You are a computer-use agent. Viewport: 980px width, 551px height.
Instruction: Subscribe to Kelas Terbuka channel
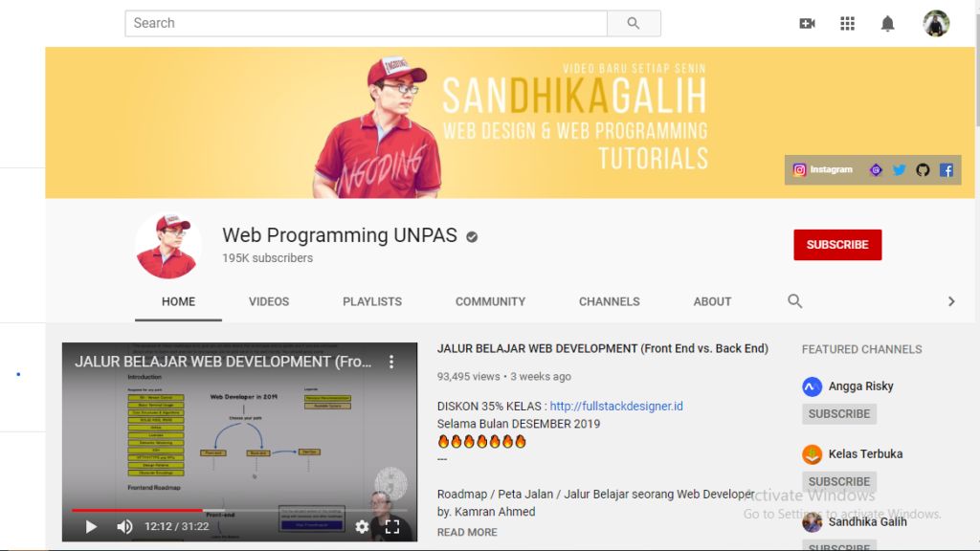click(x=838, y=482)
